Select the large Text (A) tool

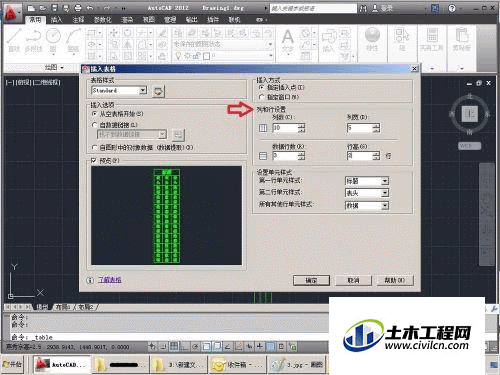tap(288, 40)
